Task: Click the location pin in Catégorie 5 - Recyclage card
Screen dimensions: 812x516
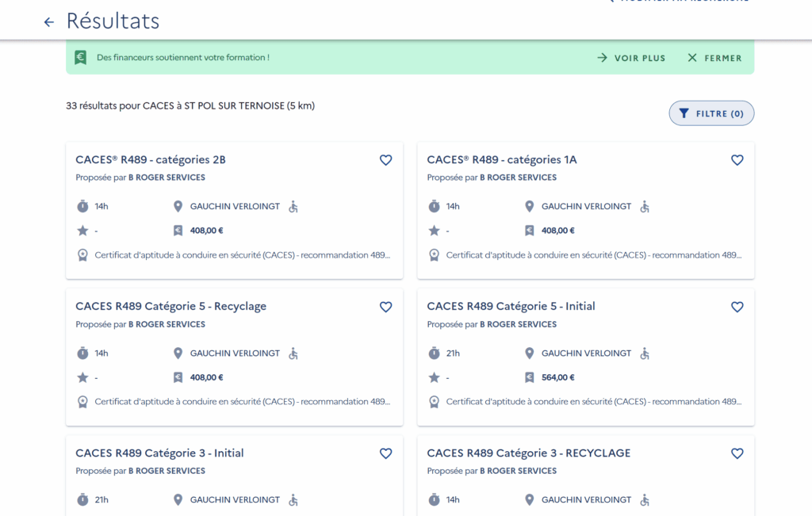Action: (178, 354)
